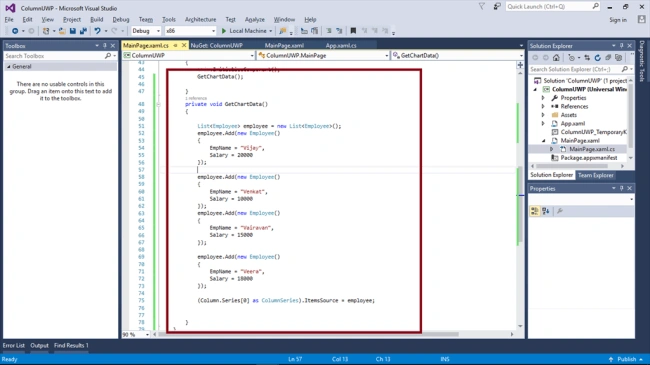
Task: Click Sync with Active Document icon
Action: pyautogui.click(x=587, y=58)
